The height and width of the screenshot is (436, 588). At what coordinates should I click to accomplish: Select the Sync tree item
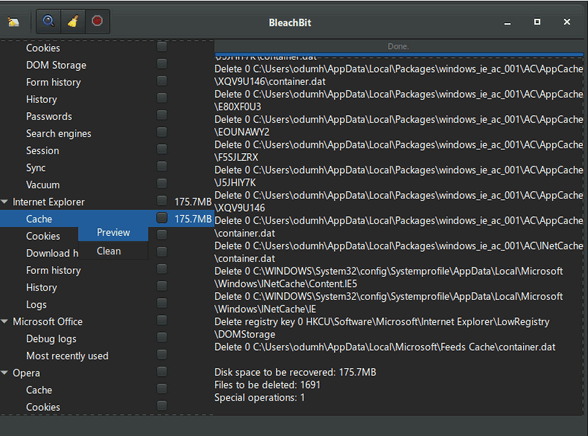click(x=36, y=168)
